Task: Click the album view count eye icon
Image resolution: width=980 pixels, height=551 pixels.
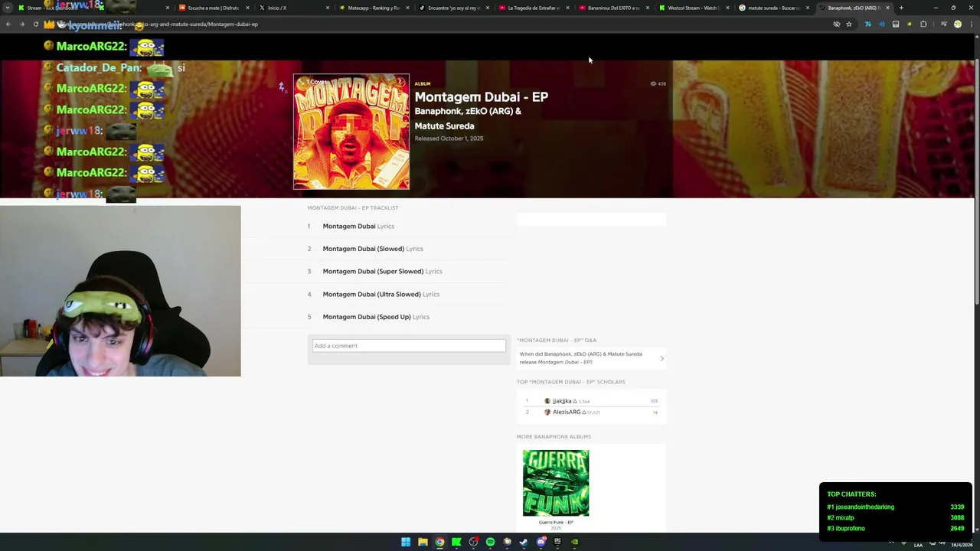Action: point(653,83)
